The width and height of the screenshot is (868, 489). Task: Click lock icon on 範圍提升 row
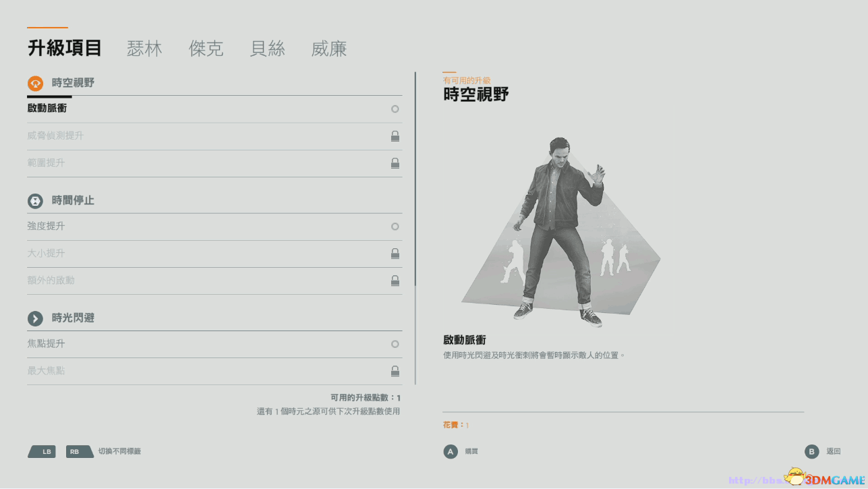[x=395, y=163]
